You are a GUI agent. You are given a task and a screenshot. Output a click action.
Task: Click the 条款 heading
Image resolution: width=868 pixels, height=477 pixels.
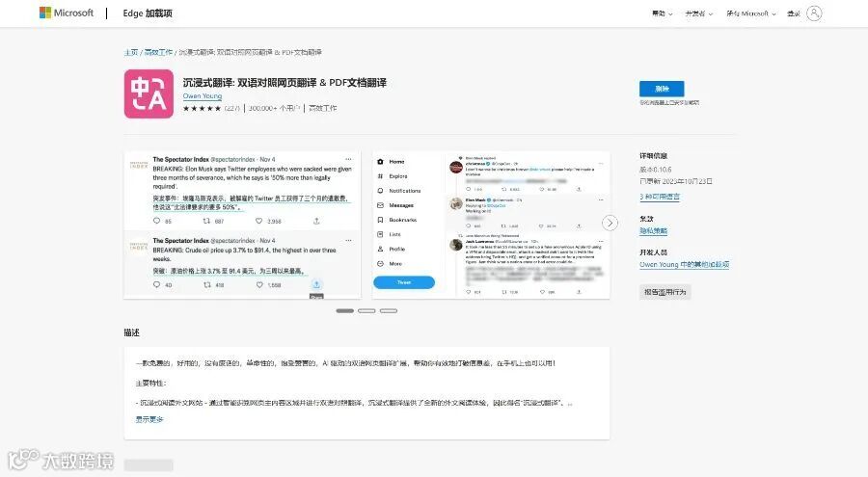(646, 219)
